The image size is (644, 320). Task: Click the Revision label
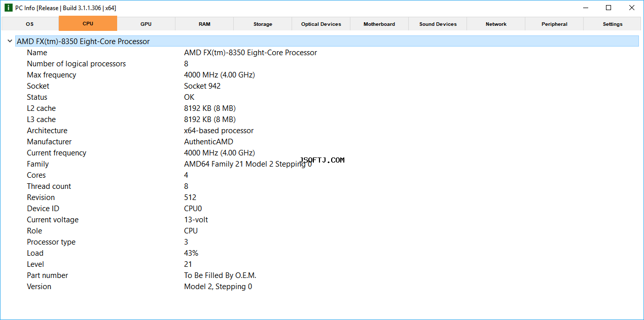(x=41, y=197)
